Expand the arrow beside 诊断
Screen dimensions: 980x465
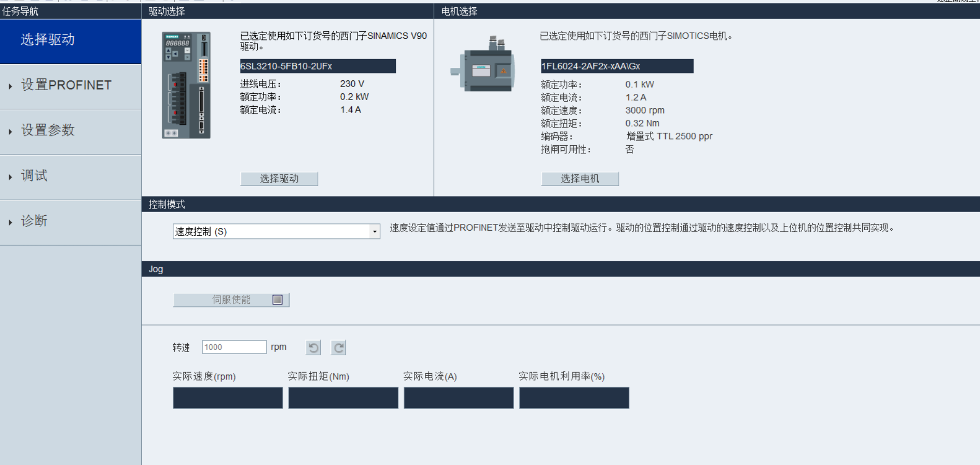pos(10,222)
